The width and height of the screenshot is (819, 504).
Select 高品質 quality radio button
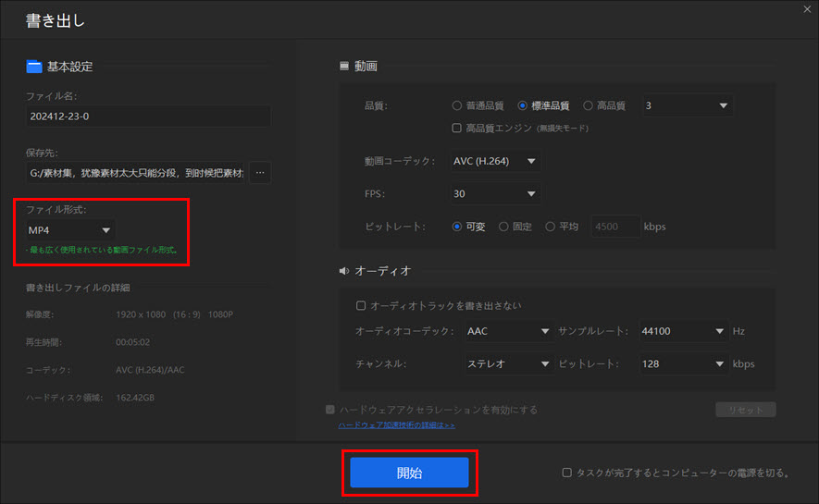pos(589,105)
